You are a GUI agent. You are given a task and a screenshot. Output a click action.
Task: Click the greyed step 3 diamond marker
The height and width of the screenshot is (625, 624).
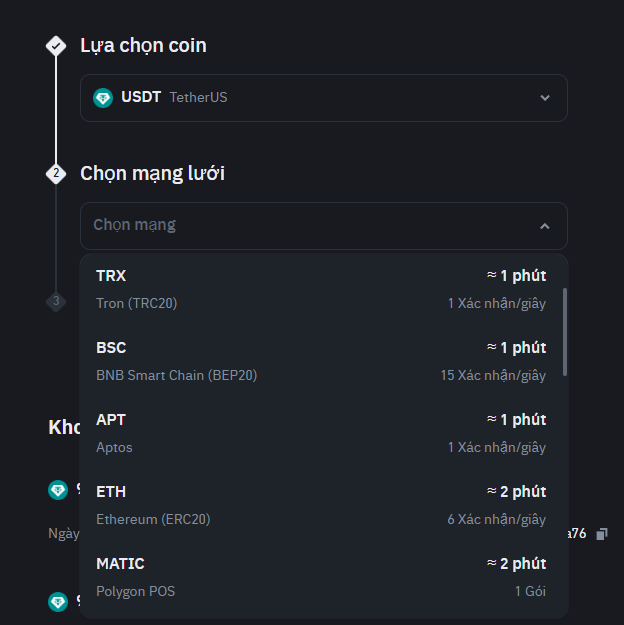point(56,301)
